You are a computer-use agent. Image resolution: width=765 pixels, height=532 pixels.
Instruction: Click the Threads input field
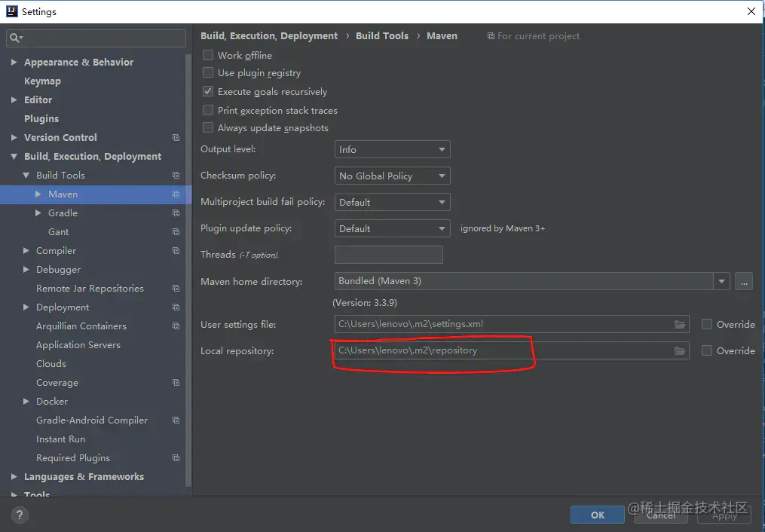point(389,255)
